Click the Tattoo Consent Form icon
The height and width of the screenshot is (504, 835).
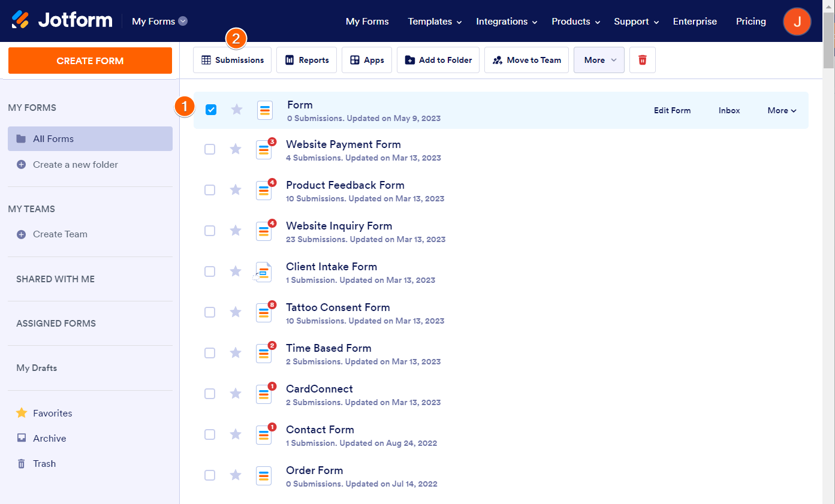pos(264,313)
